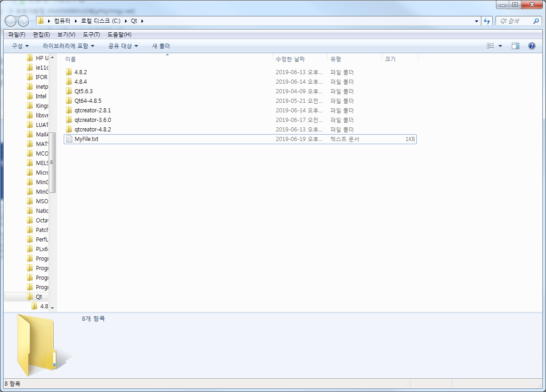Select Patch folder in navigation tree

(x=37, y=230)
